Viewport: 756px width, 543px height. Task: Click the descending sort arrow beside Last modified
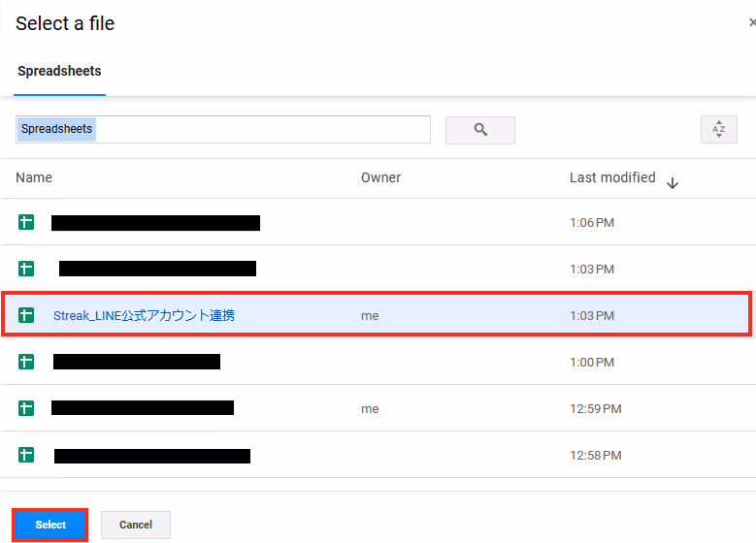coord(673,183)
